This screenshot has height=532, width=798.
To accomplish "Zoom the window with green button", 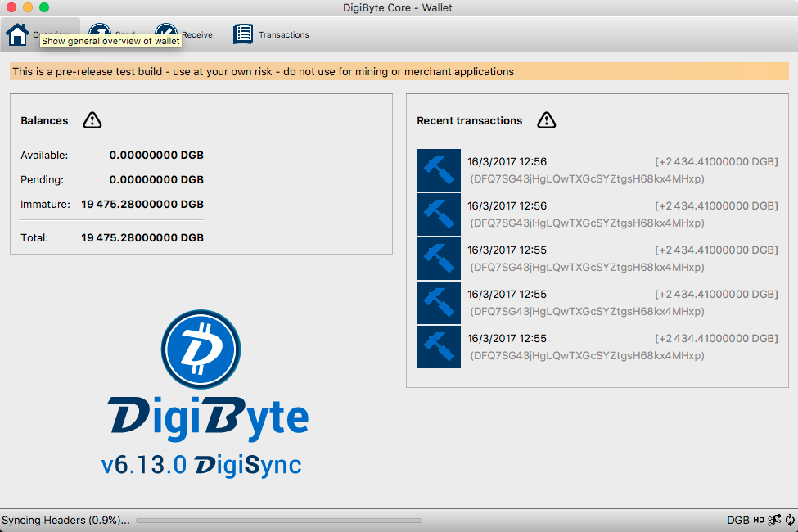I will tap(44, 7).
